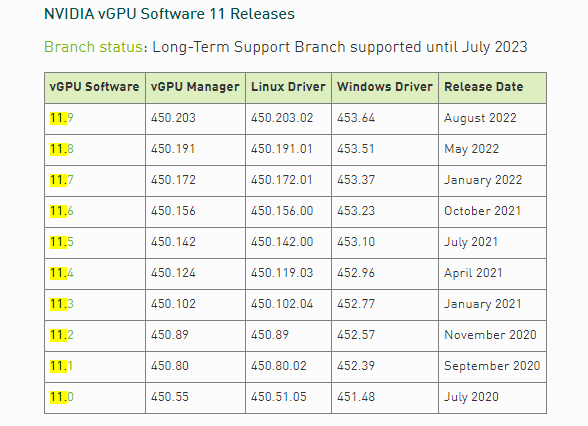Viewport: 588px width, 426px height.
Task: Select vGPU Manager value 450.191
Action: [x=173, y=149]
